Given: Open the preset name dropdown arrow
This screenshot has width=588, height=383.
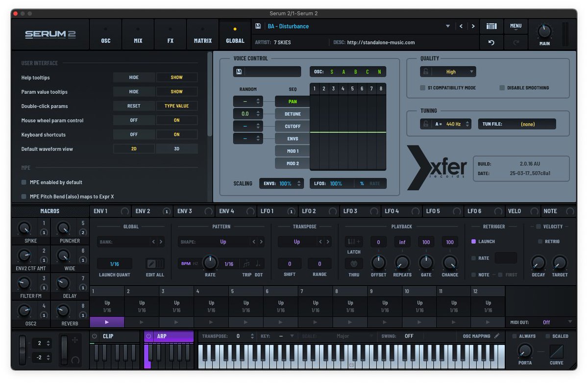Looking at the screenshot, I should tap(448, 26).
